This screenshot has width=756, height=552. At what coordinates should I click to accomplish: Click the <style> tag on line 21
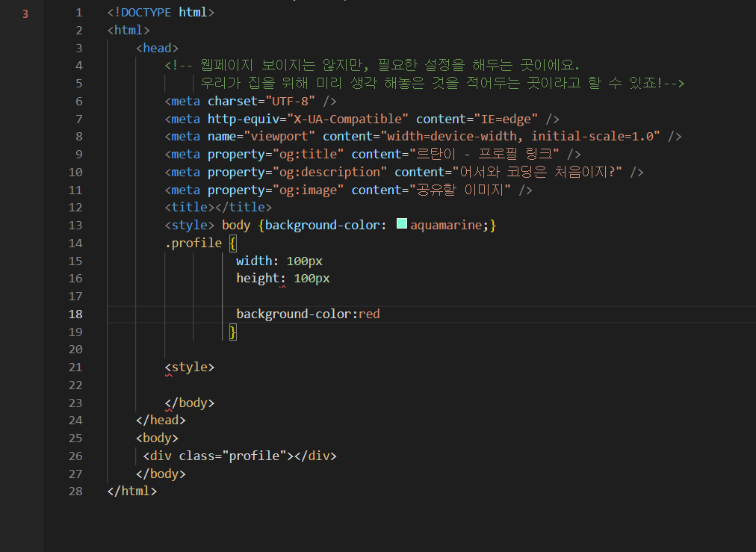[x=190, y=368]
